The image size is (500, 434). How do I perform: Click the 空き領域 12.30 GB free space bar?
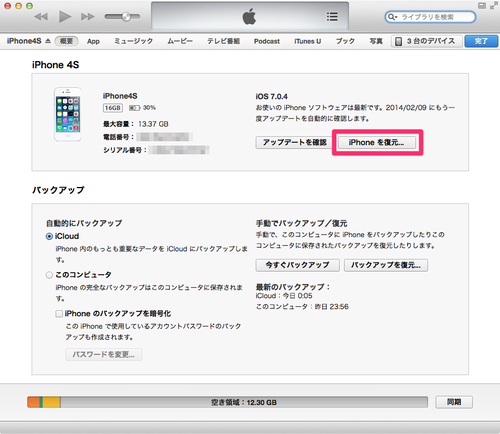tap(244, 402)
